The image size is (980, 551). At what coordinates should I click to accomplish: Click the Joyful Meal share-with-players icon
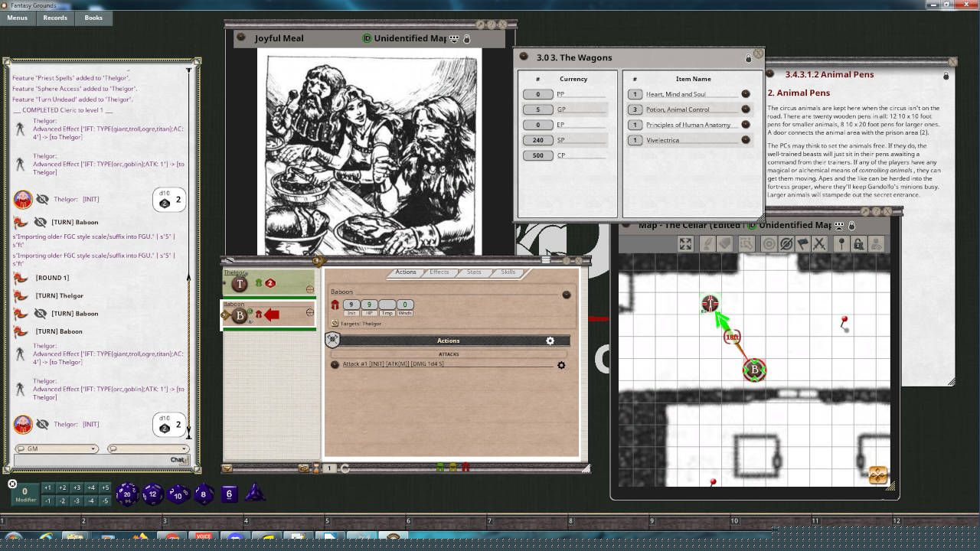coord(454,38)
